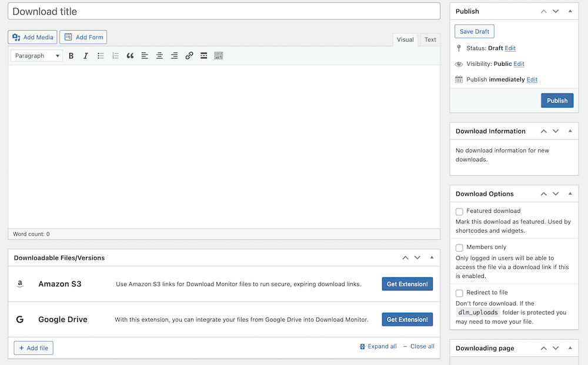Switch to the Text editor tab
Screen dimensions: 588x365
[x=430, y=40]
